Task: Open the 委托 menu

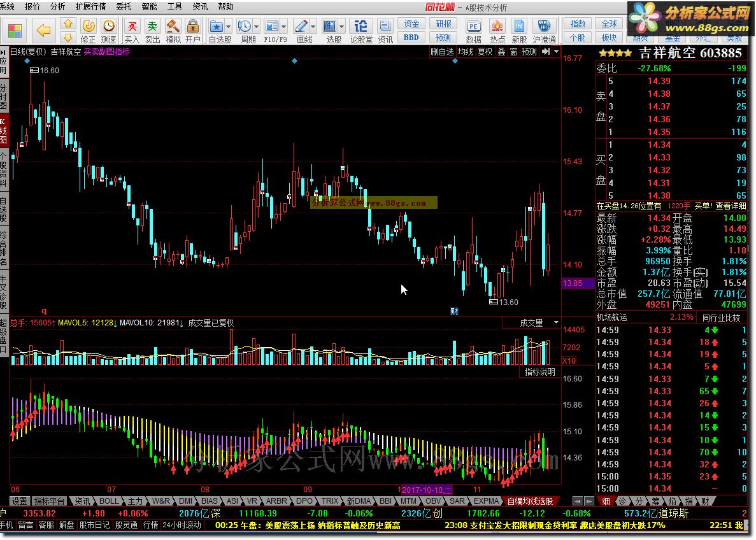Action: [124, 7]
